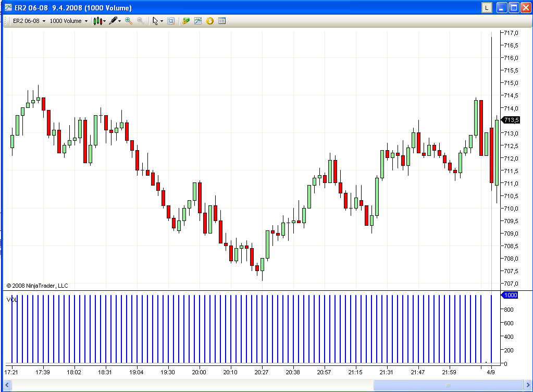533x392 pixels.
Task: Click the data box magnifier icon
Action: (171, 21)
